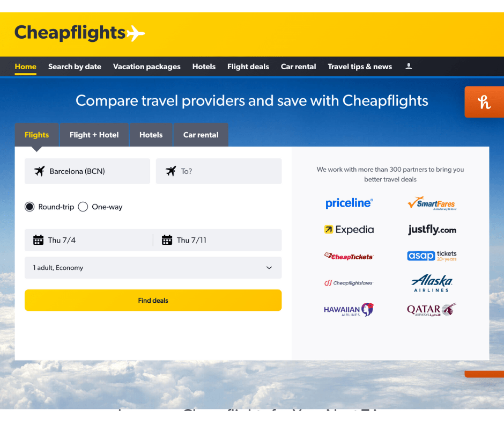Click the user account profile icon
This screenshot has width=504, height=423.
[409, 67]
